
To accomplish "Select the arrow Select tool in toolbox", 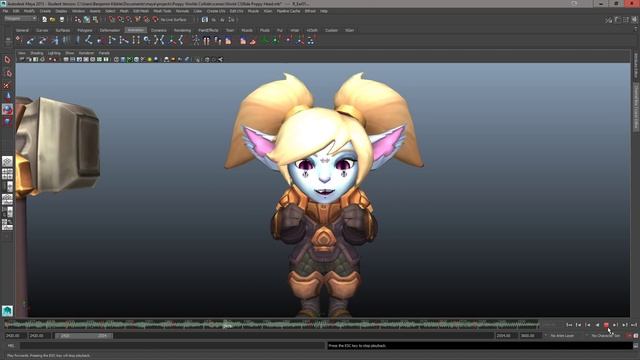I will pos(7,60).
